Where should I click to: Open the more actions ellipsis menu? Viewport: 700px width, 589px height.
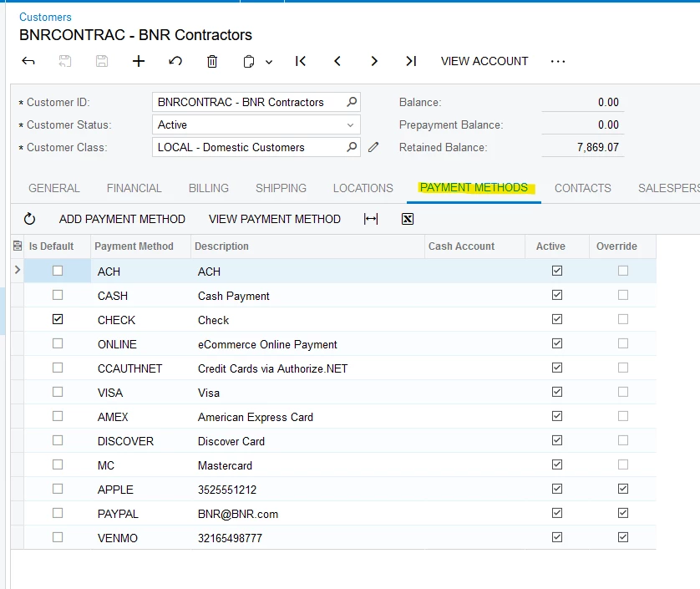pos(558,61)
